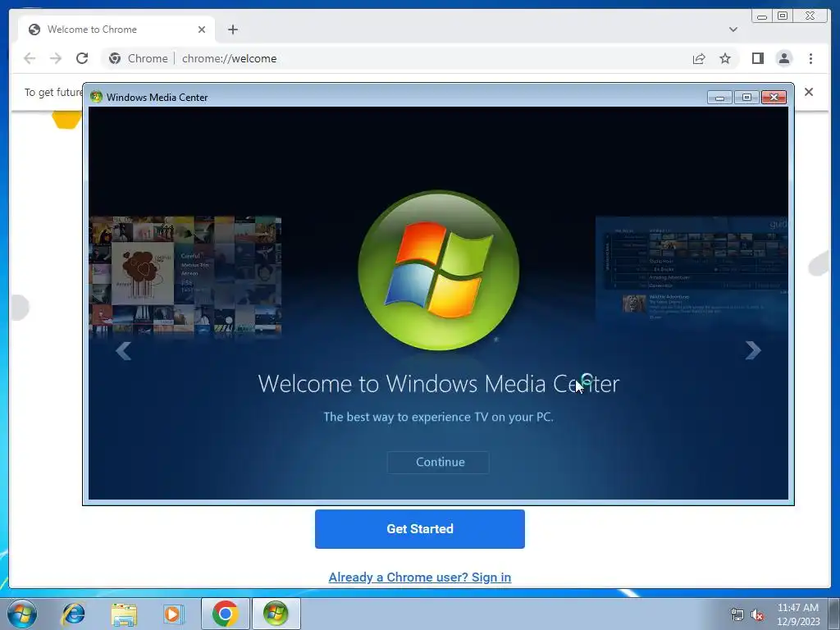The height and width of the screenshot is (630, 840).
Task: Open a new Chrome tab
Action: tap(232, 30)
